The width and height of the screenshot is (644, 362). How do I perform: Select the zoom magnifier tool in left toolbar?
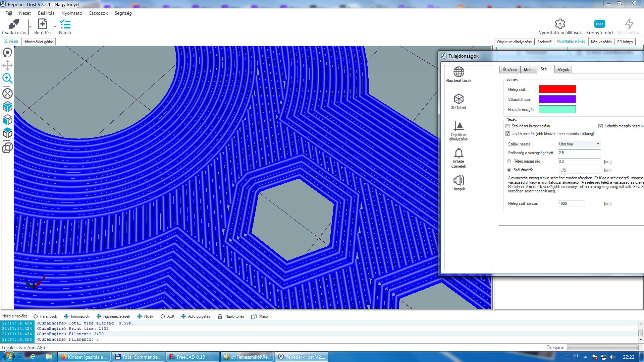(7, 78)
